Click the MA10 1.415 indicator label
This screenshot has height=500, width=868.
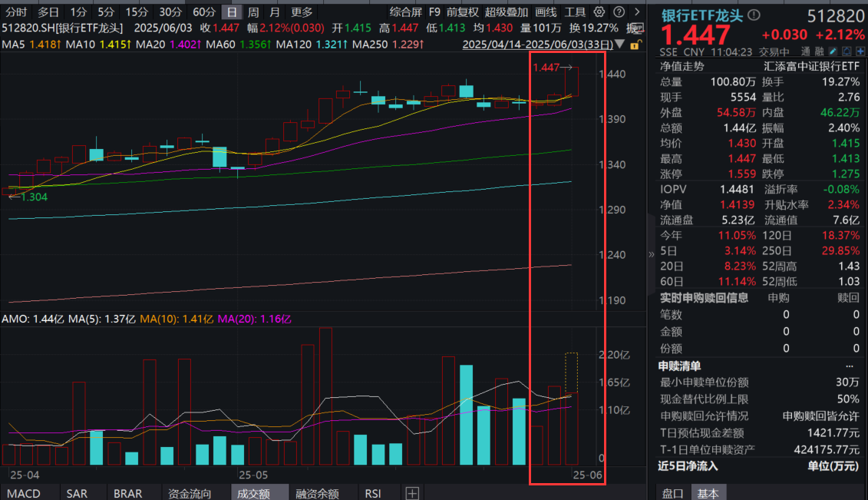pyautogui.click(x=98, y=44)
